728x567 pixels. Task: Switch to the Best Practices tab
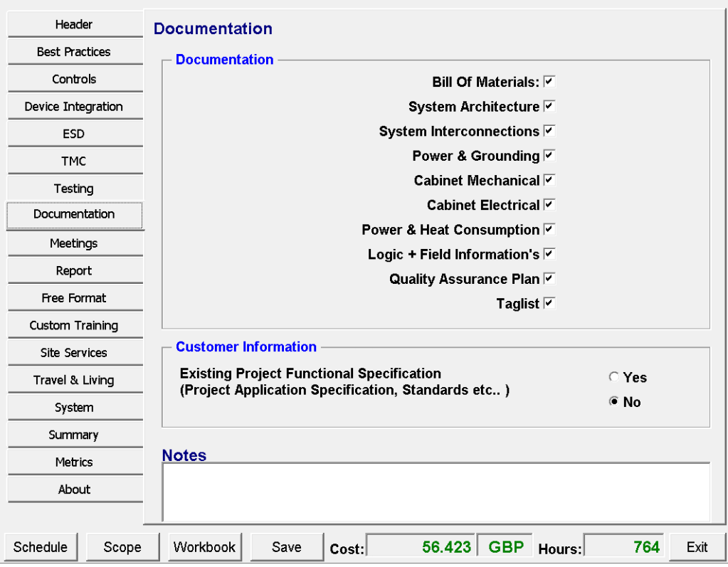74,52
